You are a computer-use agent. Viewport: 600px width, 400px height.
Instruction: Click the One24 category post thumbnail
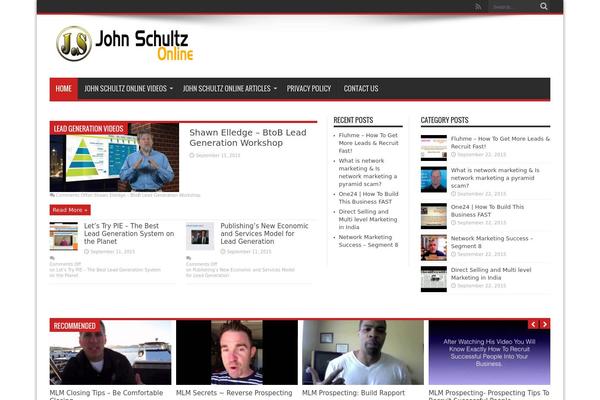pyautogui.click(x=434, y=216)
